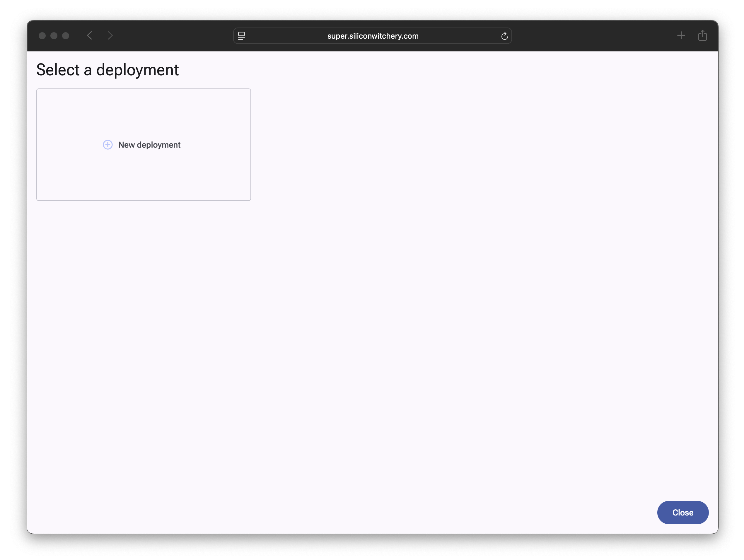Click the window minimize dot
The height and width of the screenshot is (560, 744).
tap(54, 36)
